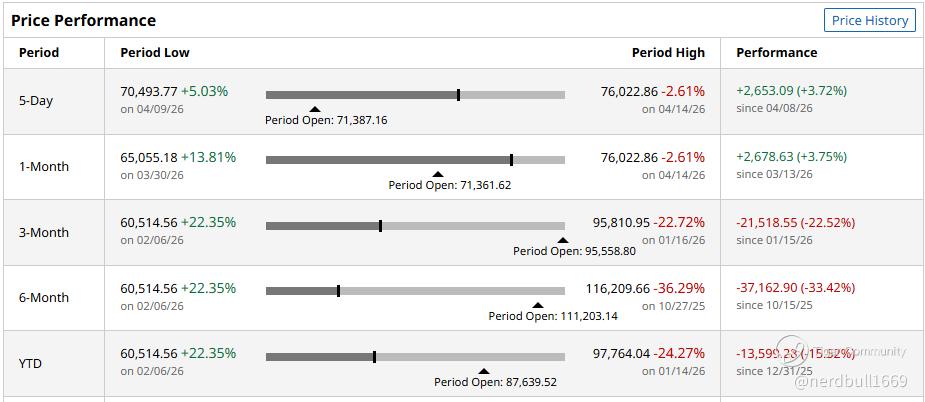The width and height of the screenshot is (925, 402).
Task: Click the 5-Day period open triangle marker
Action: (315, 109)
